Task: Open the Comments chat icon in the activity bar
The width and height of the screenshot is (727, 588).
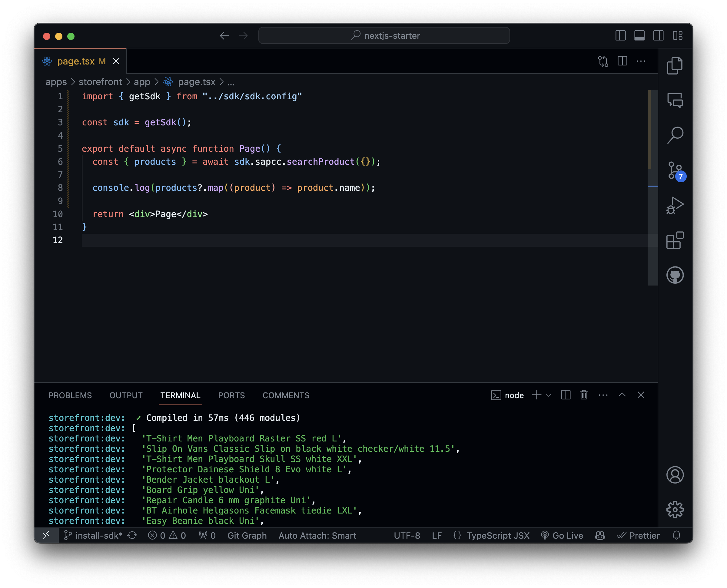Action: click(x=675, y=101)
